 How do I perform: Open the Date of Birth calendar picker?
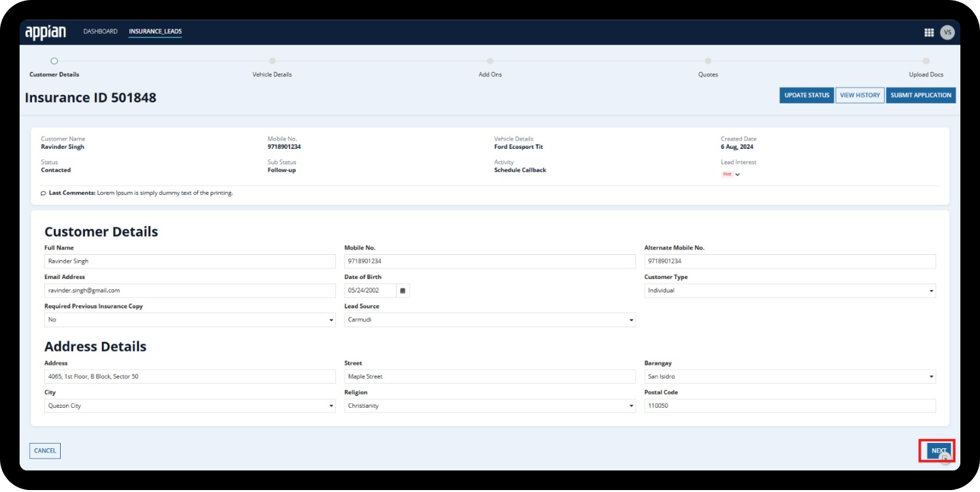pos(402,291)
